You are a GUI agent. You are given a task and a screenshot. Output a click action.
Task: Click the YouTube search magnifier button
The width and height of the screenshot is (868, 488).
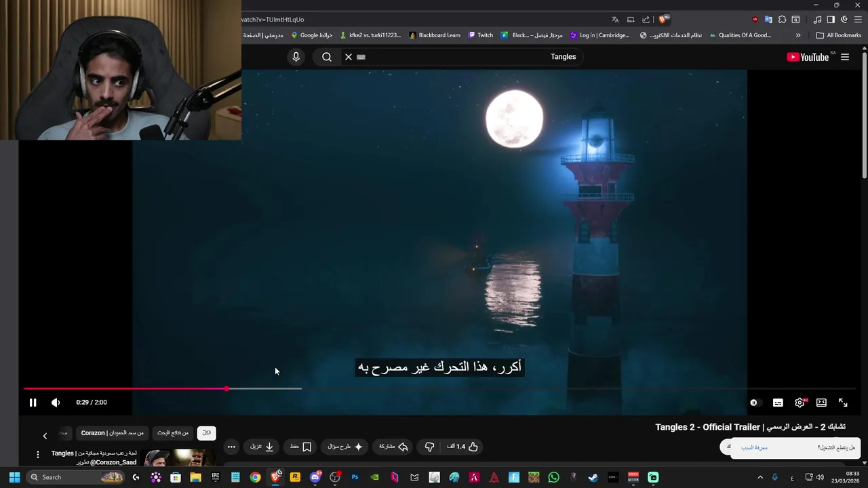pyautogui.click(x=327, y=57)
